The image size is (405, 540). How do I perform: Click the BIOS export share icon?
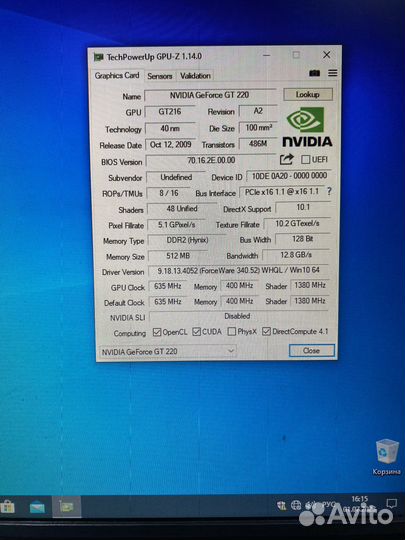pos(287,159)
